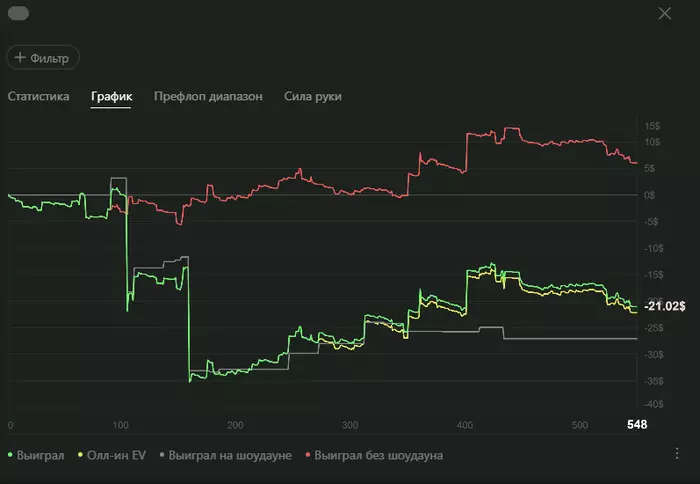Click the 0$ baseline axis label

point(650,195)
